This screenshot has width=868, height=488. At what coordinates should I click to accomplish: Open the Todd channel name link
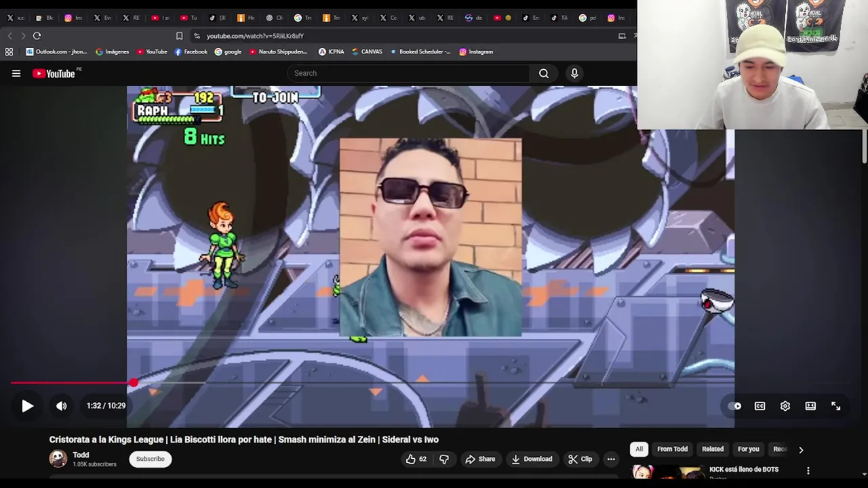point(81,455)
